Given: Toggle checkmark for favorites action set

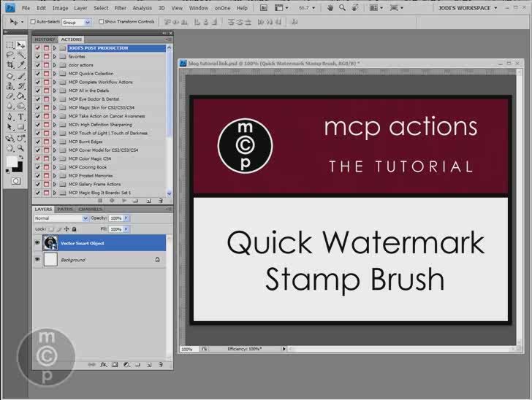Looking at the screenshot, I should 38,57.
